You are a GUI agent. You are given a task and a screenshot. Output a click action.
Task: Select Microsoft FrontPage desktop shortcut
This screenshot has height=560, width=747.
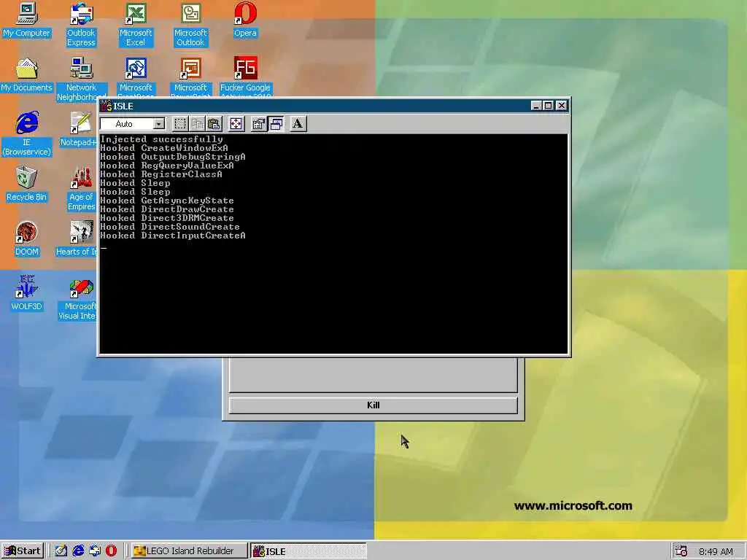[136, 76]
